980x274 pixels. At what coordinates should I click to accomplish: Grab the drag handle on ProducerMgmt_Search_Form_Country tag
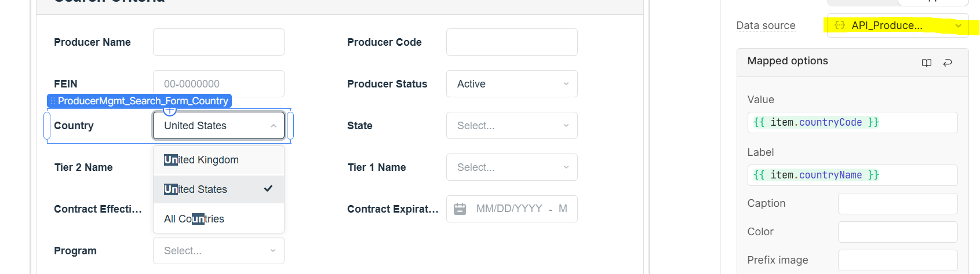(x=53, y=101)
